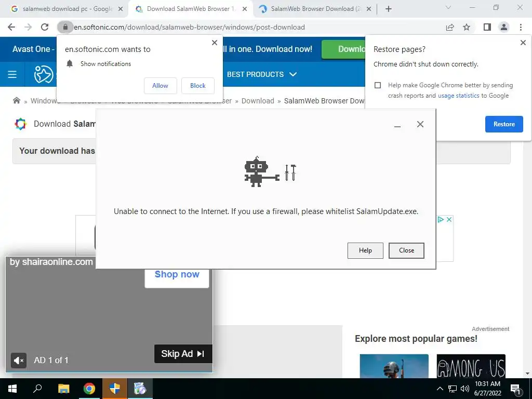Reload the current page
This screenshot has width=532, height=399.
coord(45,27)
